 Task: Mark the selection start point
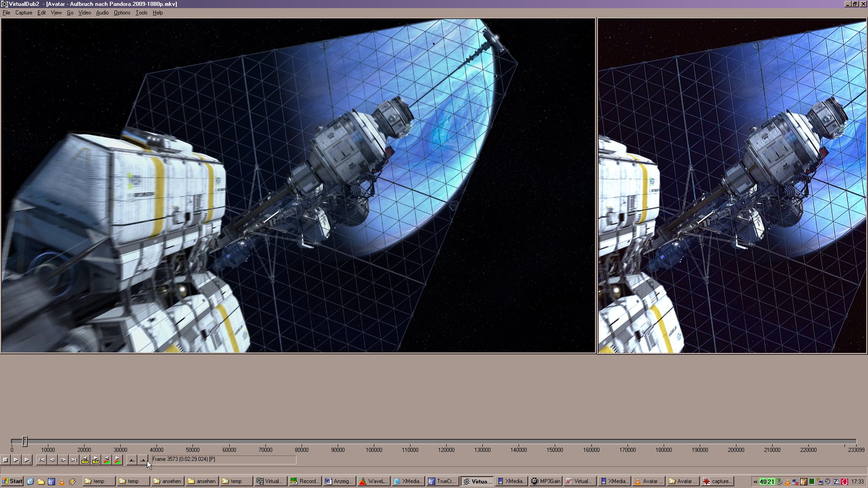(x=132, y=460)
